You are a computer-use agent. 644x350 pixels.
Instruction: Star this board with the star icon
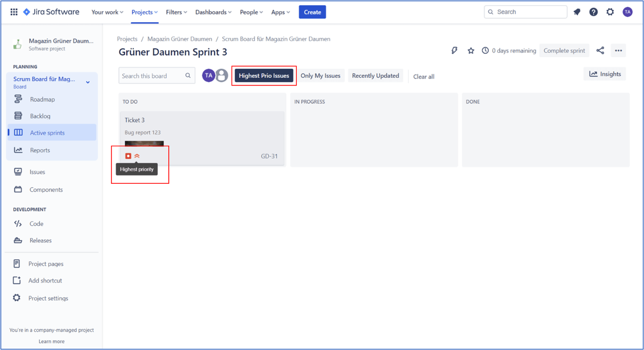coord(471,51)
